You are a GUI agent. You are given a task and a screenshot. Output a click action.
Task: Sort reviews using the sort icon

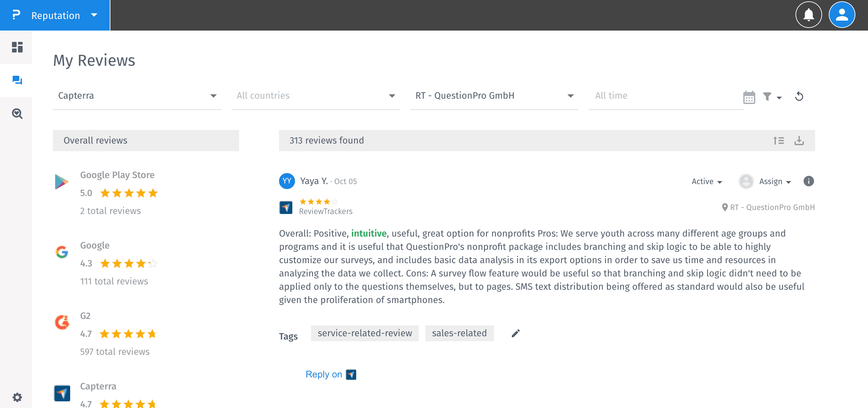click(778, 141)
